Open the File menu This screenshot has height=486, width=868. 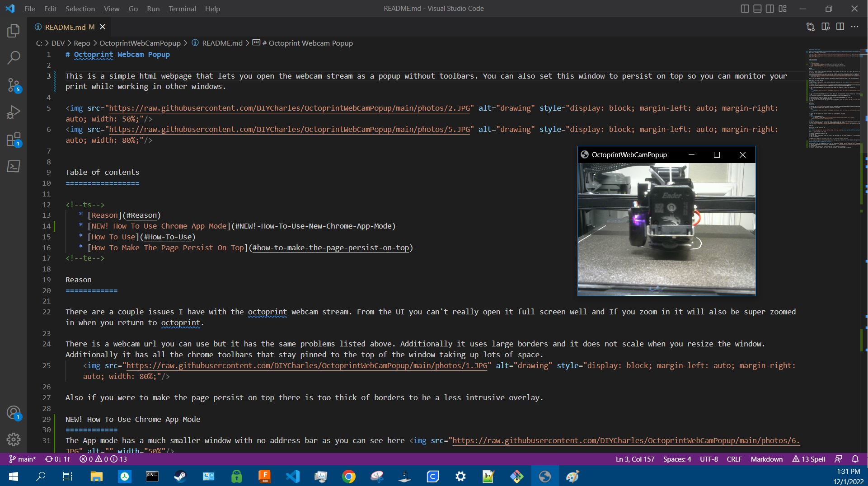coord(29,9)
